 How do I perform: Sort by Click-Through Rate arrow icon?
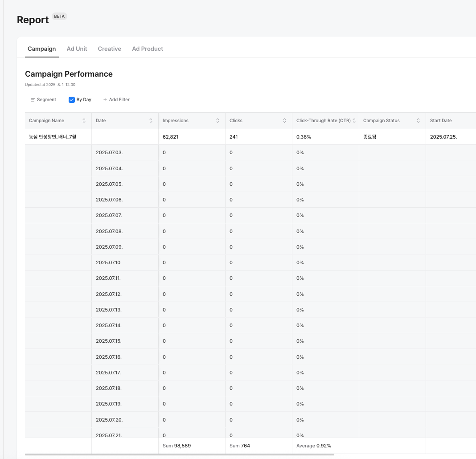pyautogui.click(x=354, y=121)
